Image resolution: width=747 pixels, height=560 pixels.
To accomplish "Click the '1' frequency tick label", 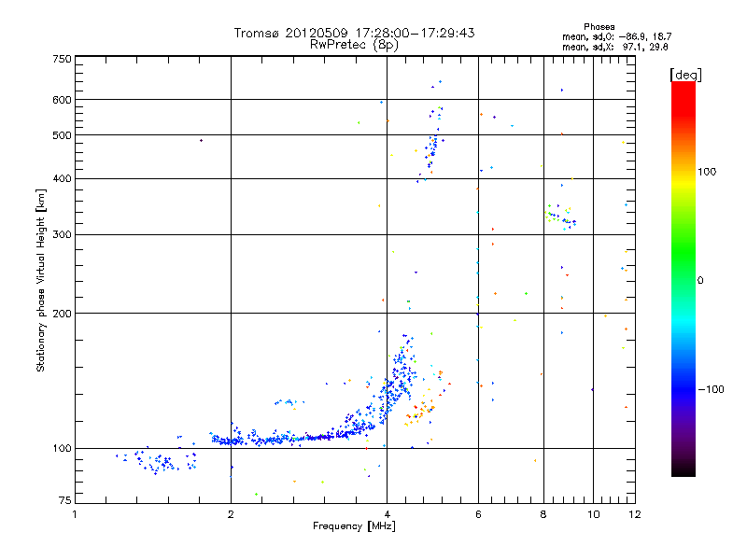I will pos(75,514).
